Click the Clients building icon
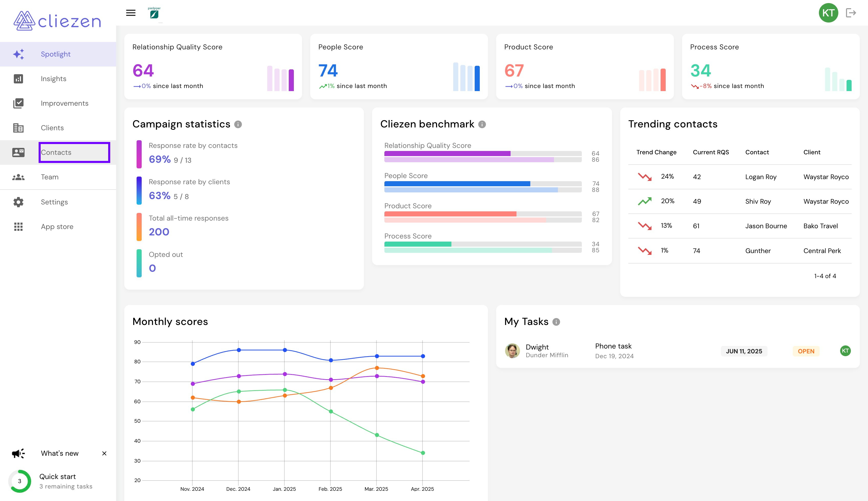 pyautogui.click(x=19, y=128)
